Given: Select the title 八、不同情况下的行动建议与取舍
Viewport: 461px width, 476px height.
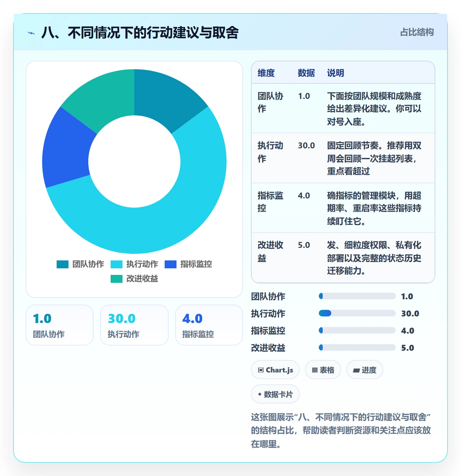Looking at the screenshot, I should tap(140, 33).
